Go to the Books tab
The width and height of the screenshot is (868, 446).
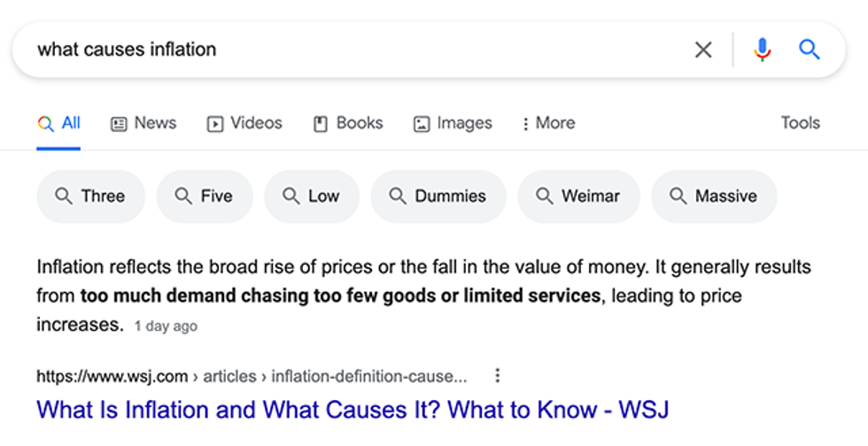pos(348,123)
